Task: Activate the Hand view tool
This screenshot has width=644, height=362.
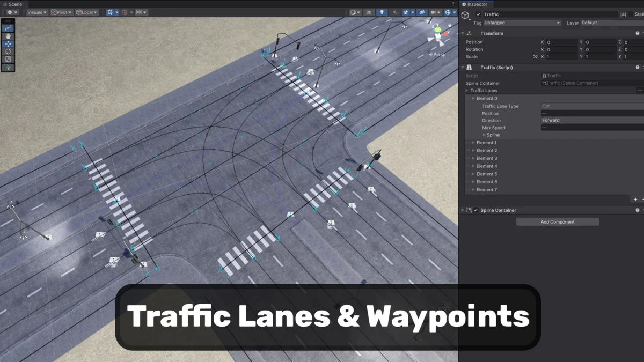Action: (8, 36)
